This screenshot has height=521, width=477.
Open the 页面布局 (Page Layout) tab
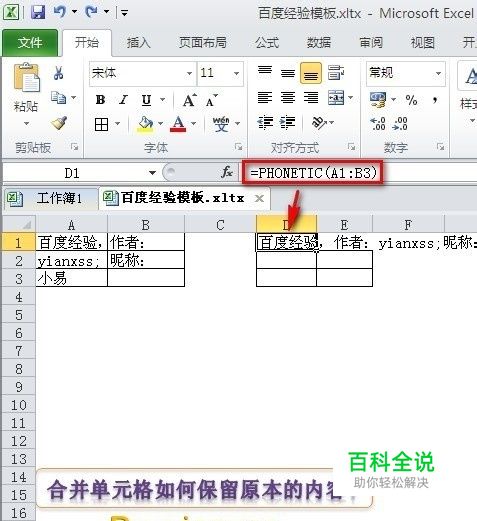click(x=203, y=43)
